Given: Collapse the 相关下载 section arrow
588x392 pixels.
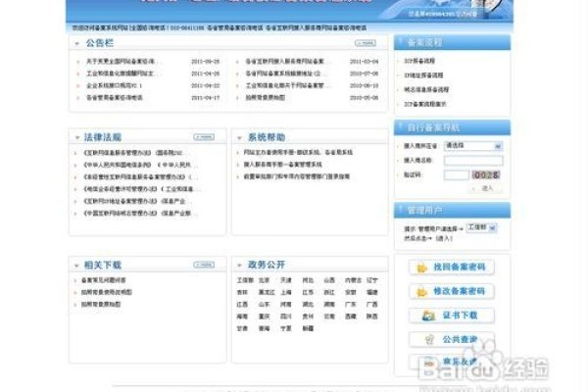Looking at the screenshot, I should (x=76, y=266).
